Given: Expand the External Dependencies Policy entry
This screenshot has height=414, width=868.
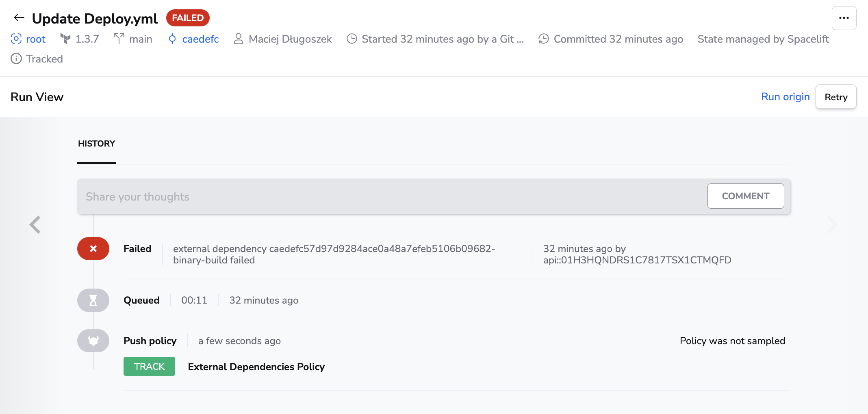Looking at the screenshot, I should 256,367.
